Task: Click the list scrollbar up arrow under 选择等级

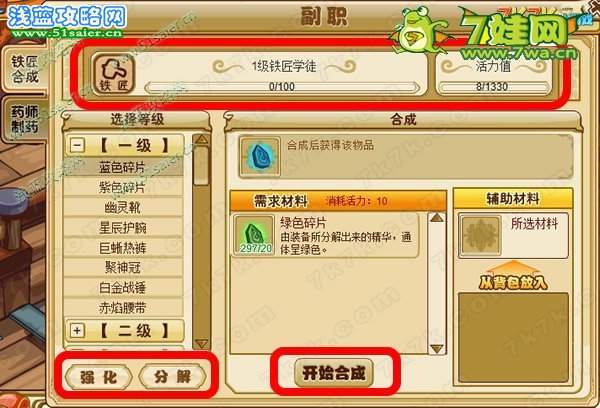Action: pyautogui.click(x=201, y=140)
